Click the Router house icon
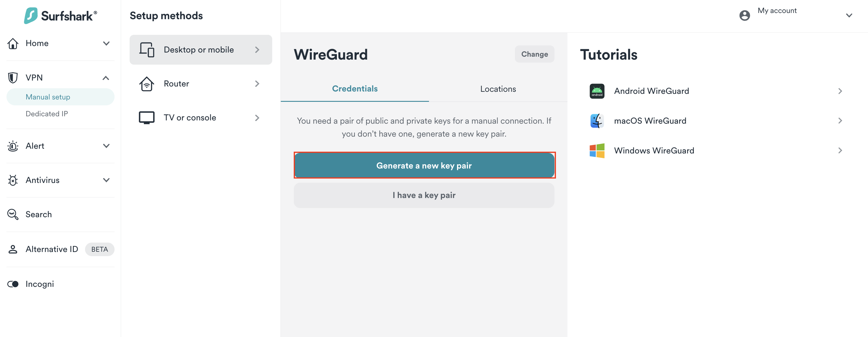 pos(146,84)
